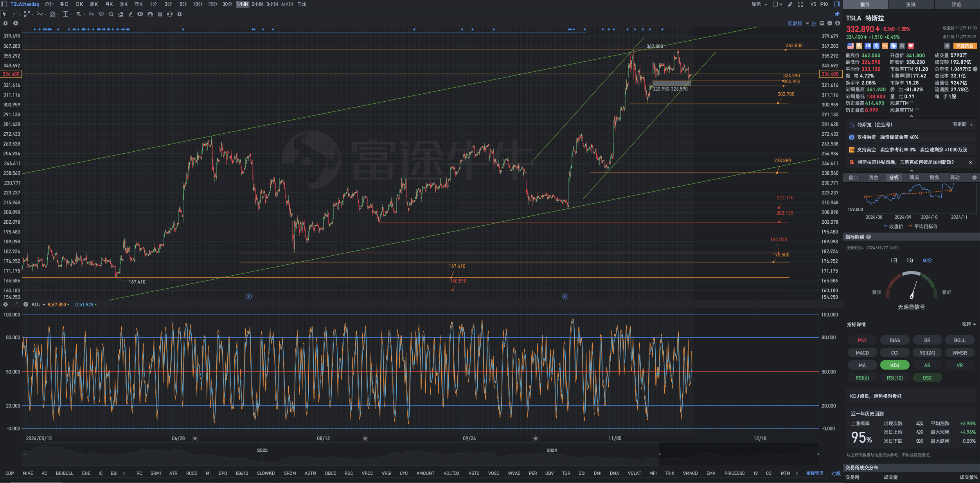980x483 pixels.
Task: Pin the chart with pushpin icon
Action: [x=837, y=14]
